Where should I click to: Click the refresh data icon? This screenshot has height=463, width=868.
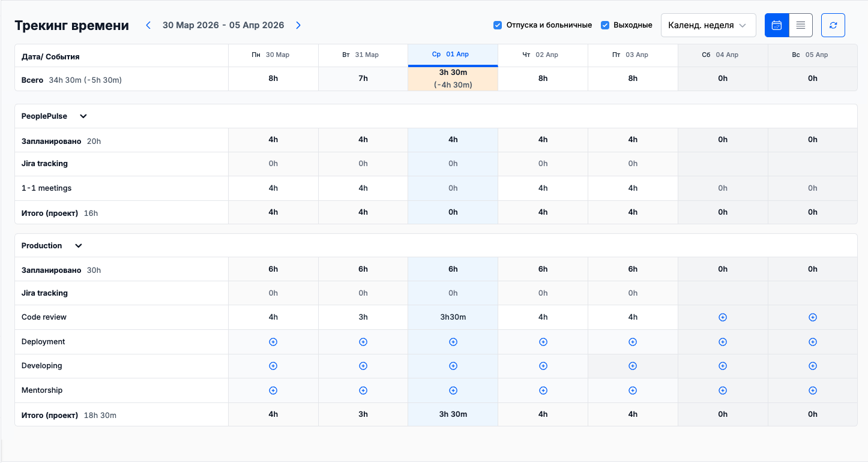pos(833,25)
